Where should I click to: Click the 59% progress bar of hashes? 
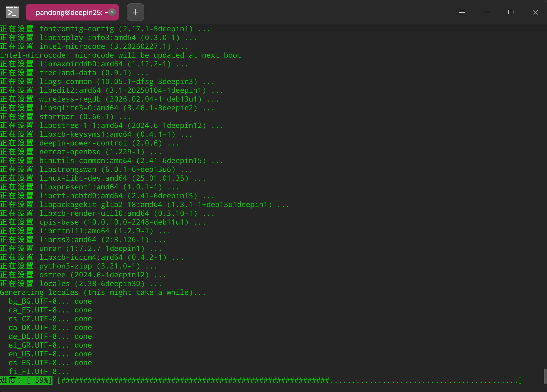click(290, 380)
